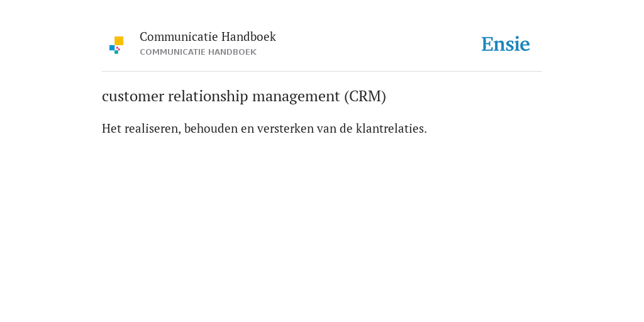This screenshot has height=322, width=644.
Task: Click the word 'klantrelaties' in the definition
Action: [x=390, y=128]
